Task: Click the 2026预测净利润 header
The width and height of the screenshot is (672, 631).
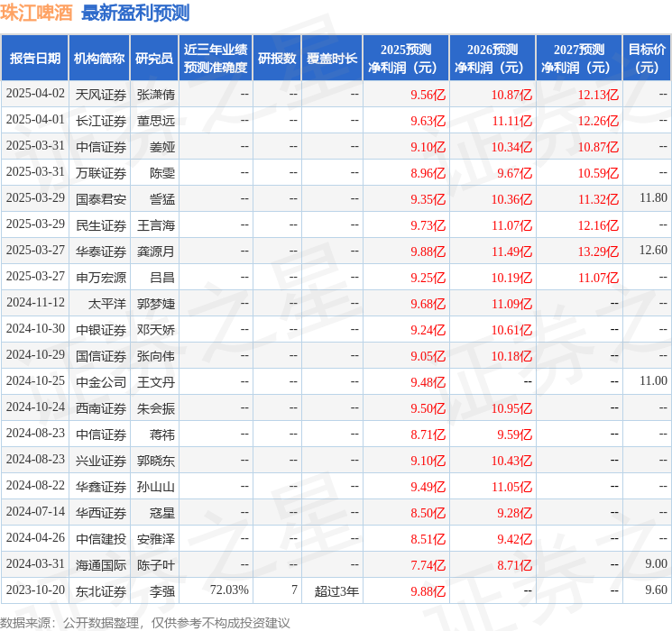Action: [x=492, y=59]
